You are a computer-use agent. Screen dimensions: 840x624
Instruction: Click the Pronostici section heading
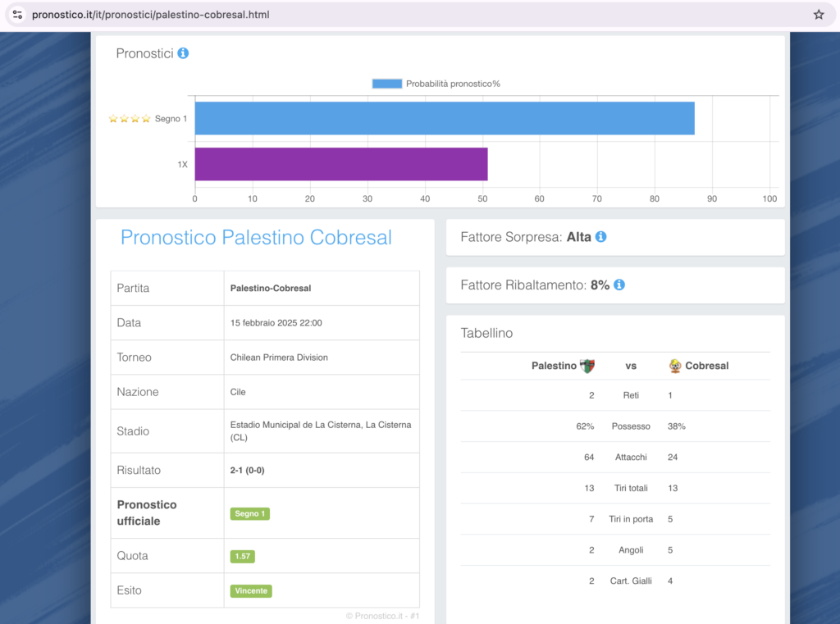click(144, 53)
